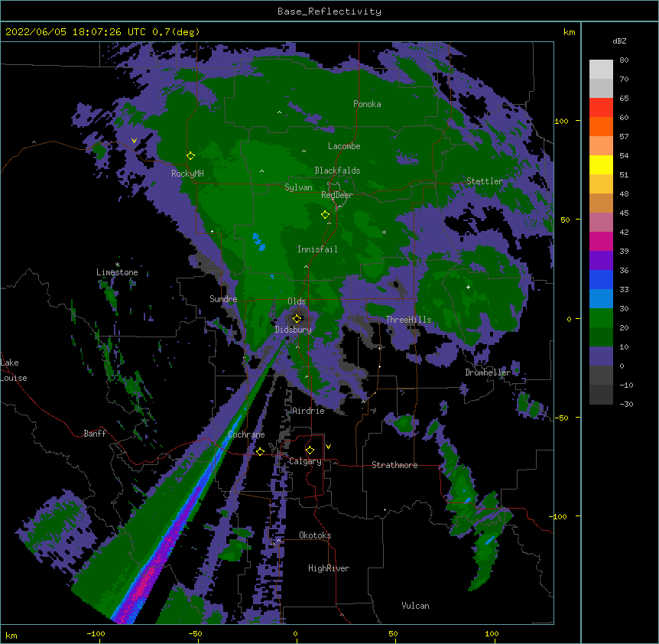Click the HighRiver label
The width and height of the screenshot is (659, 644).
pyautogui.click(x=329, y=568)
